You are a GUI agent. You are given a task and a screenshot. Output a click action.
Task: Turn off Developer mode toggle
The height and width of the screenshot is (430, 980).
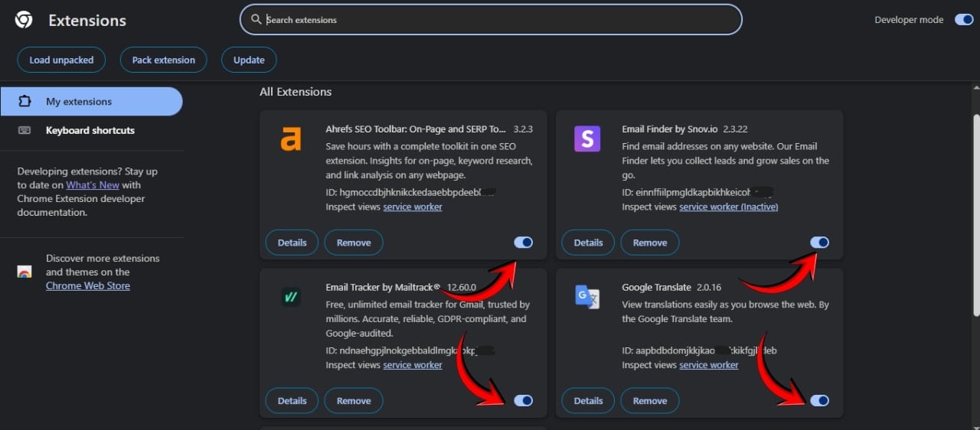pyautogui.click(x=964, y=20)
